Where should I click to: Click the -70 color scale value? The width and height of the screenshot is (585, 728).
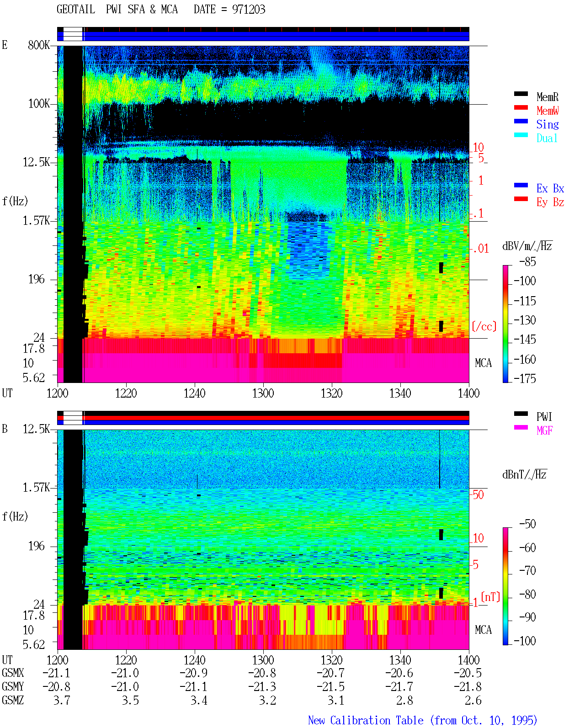point(527,570)
